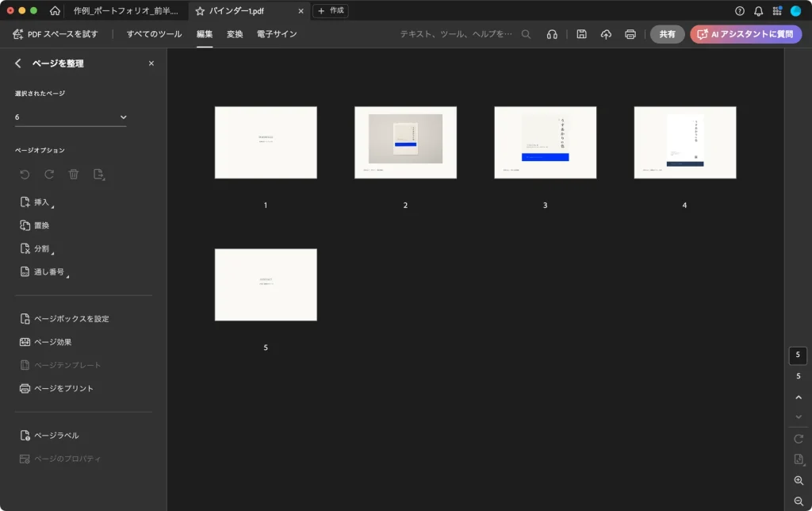Image resolution: width=812 pixels, height=511 pixels.
Task: Click the 作成 new tab button
Action: point(331,10)
